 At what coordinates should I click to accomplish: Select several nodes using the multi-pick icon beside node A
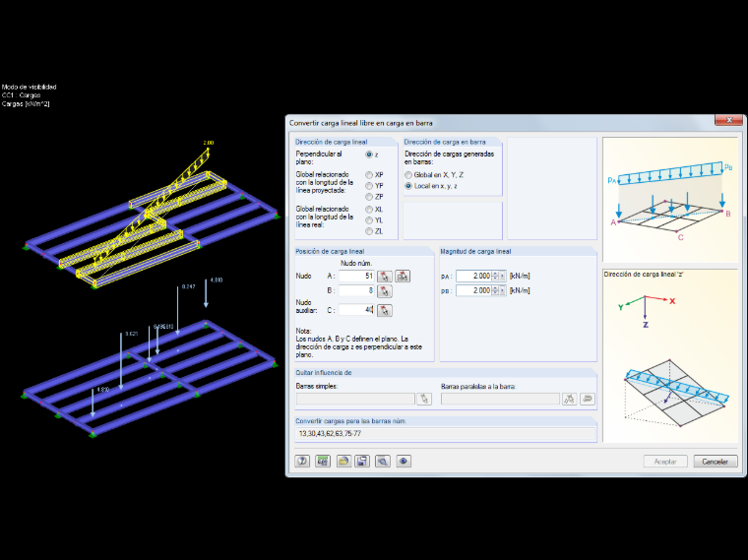(x=403, y=277)
